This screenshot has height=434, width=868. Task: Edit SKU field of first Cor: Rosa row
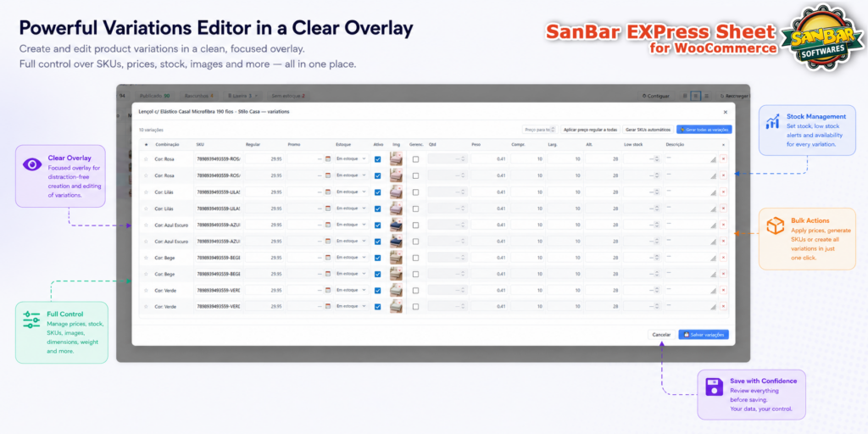coord(218,159)
